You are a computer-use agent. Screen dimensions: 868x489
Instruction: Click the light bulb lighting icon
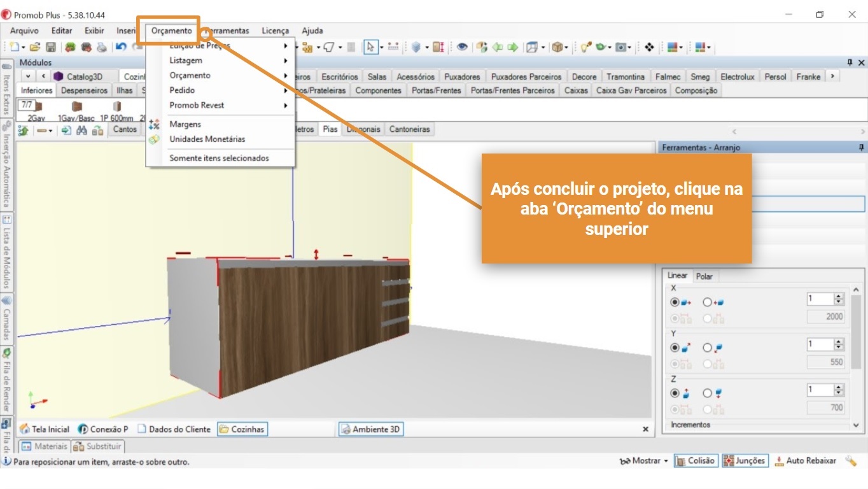pos(585,47)
